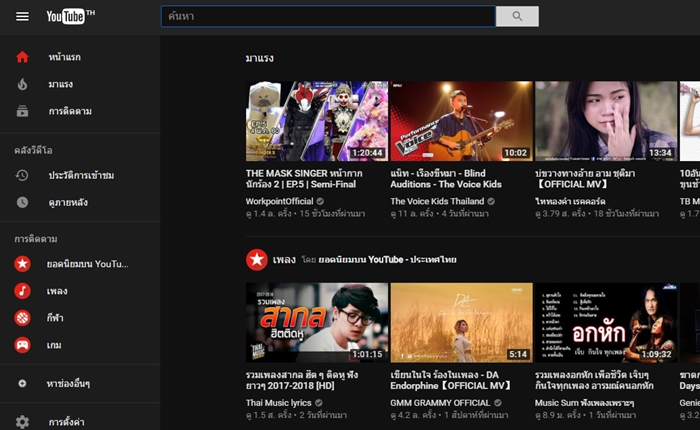This screenshot has height=430, width=700.
Task: Click the settings gear icon
Action: pos(22,422)
